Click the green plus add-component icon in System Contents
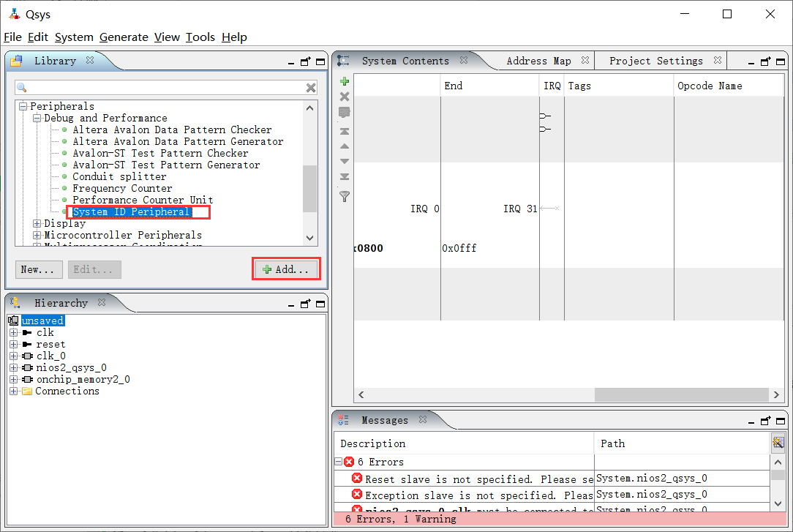 pos(345,81)
